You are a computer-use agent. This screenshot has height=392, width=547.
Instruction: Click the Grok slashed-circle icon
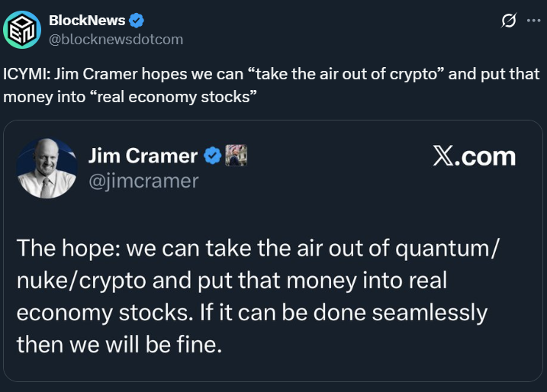(507, 21)
